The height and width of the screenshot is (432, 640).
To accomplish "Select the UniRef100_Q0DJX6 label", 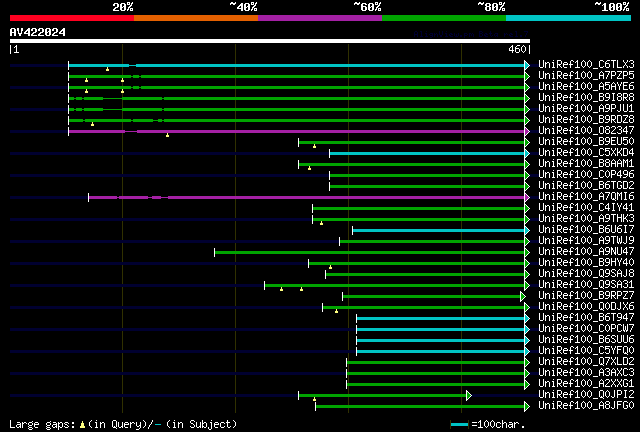I will coord(586,307).
